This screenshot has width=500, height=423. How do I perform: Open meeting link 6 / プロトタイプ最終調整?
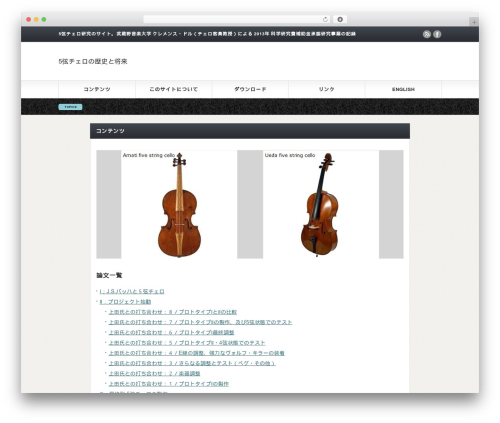(171, 333)
